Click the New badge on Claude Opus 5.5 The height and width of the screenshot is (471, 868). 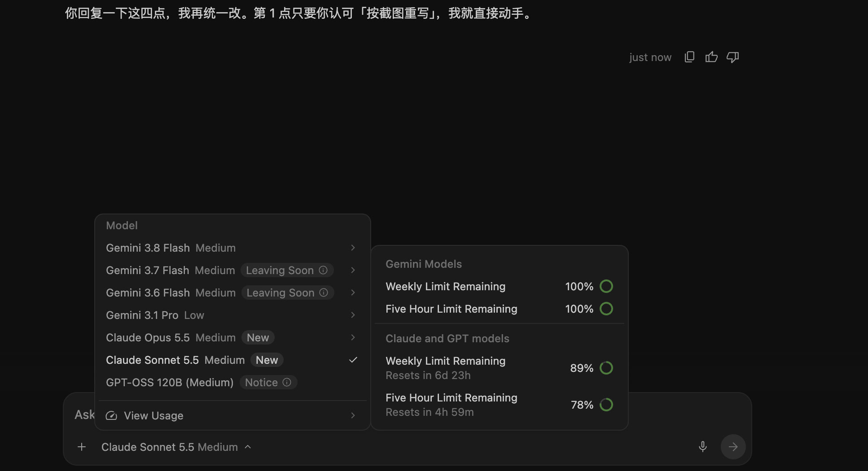[258, 337]
